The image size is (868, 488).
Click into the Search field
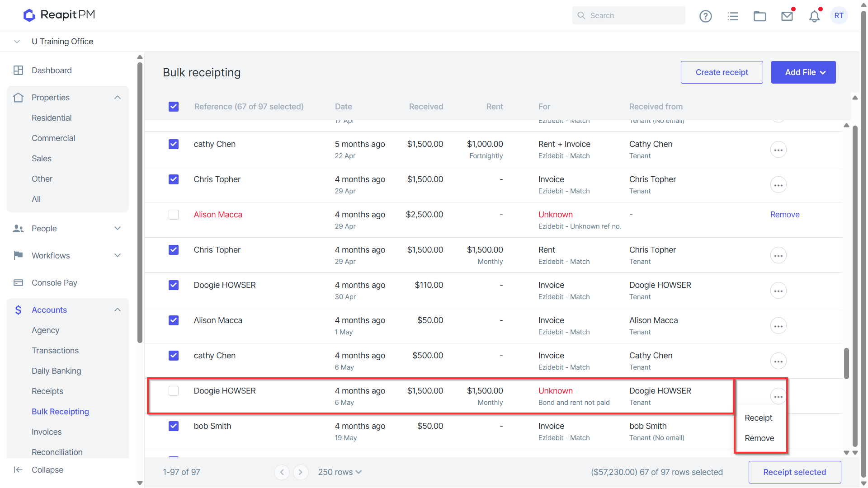tap(629, 15)
